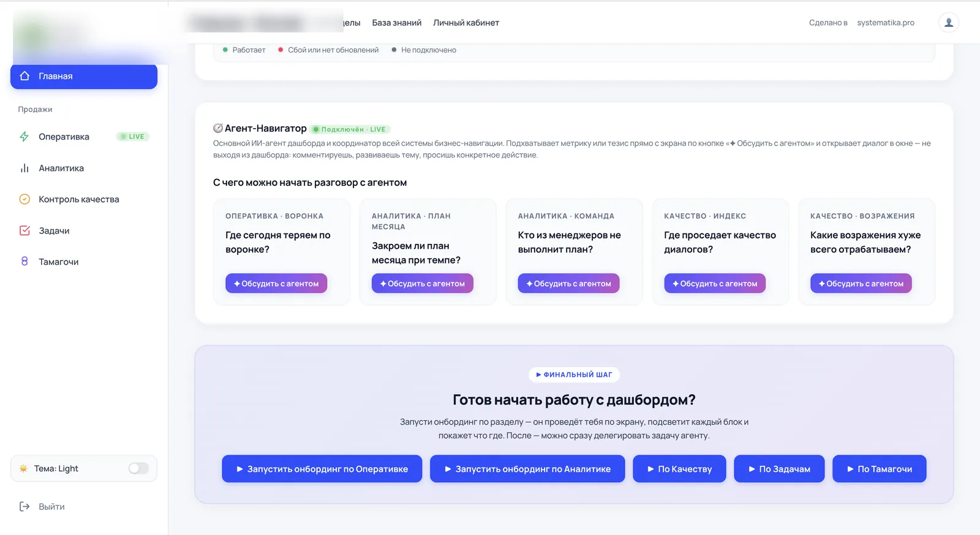
Task: Open Оперативка section
Action: pos(84,137)
